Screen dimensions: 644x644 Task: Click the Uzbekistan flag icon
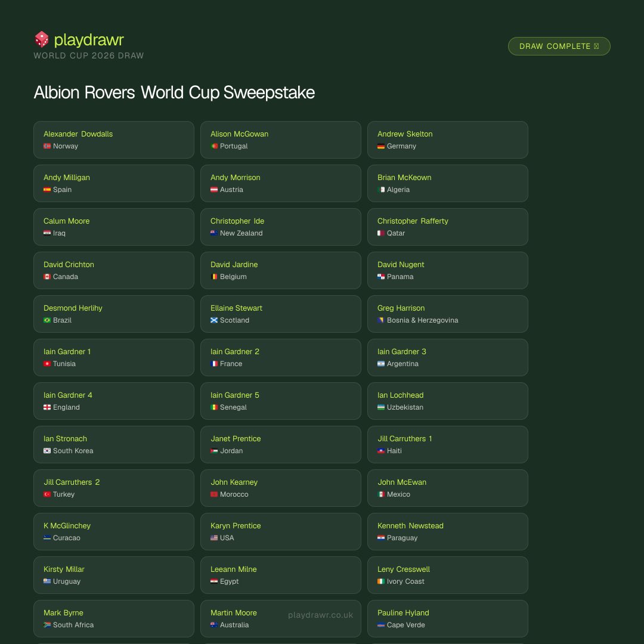381,407
